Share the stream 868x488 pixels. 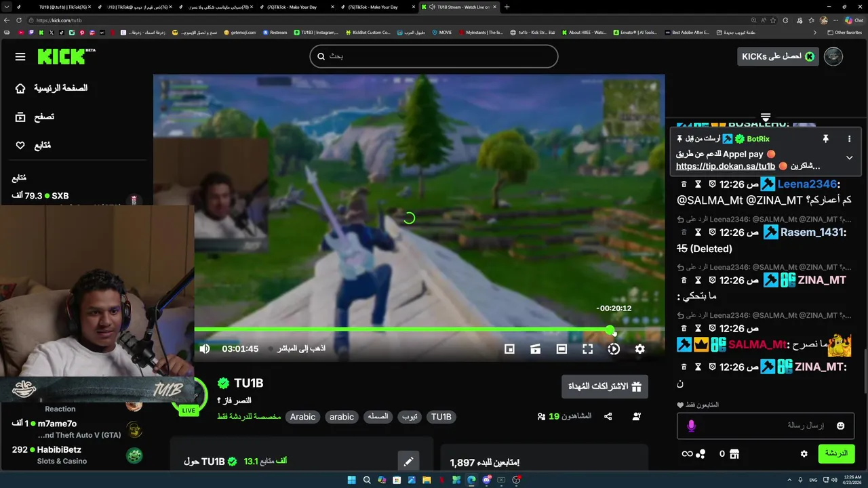point(608,416)
